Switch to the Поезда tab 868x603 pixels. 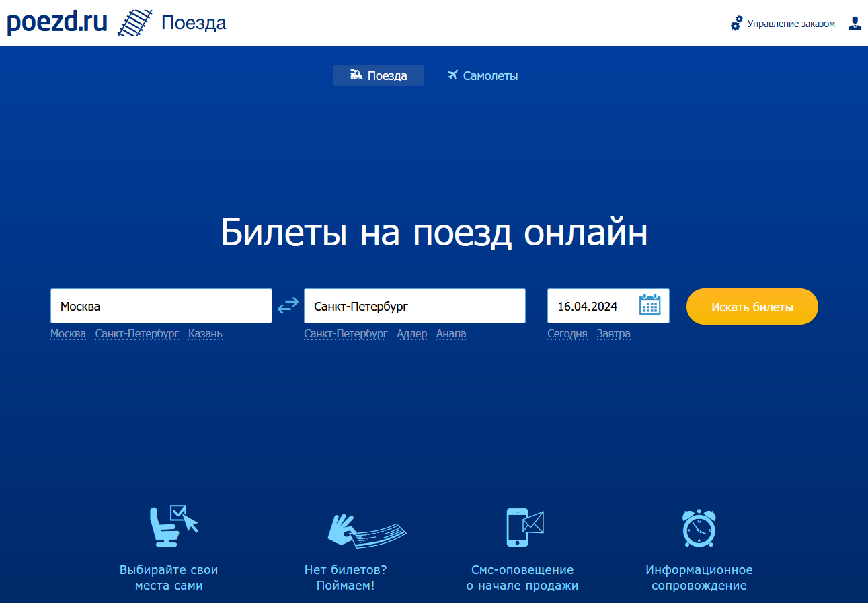[379, 75]
